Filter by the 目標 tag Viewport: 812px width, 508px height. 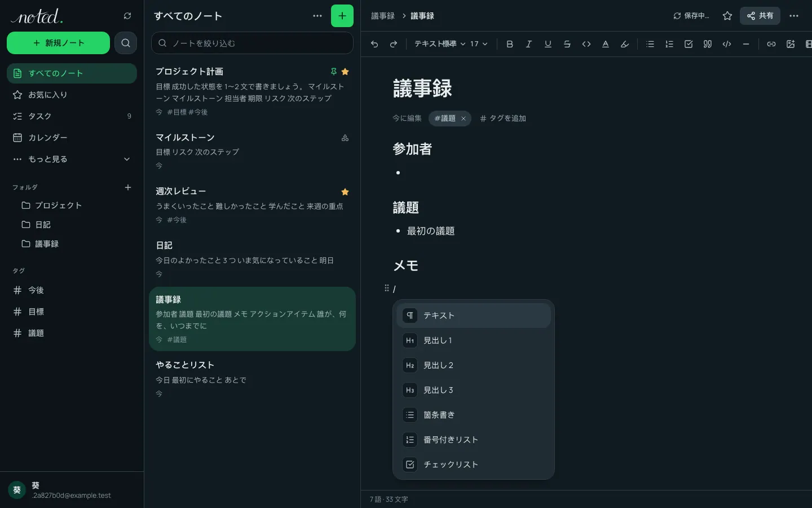click(72, 312)
